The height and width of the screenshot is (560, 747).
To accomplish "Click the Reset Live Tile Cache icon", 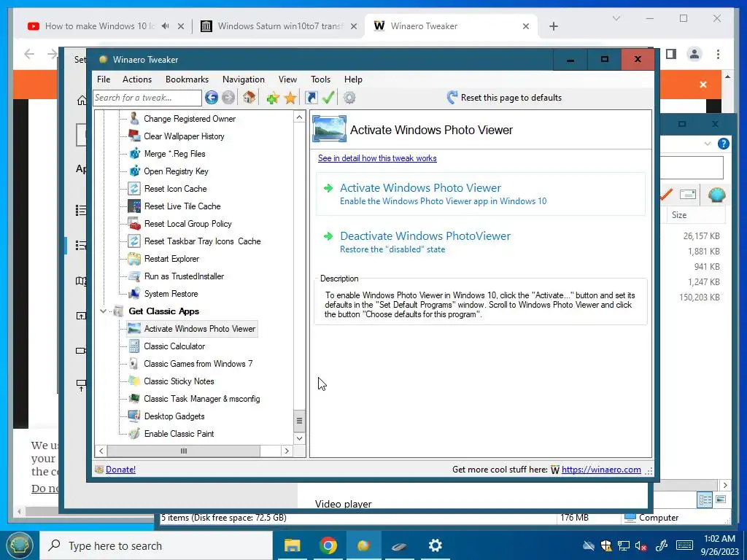I will coord(134,206).
